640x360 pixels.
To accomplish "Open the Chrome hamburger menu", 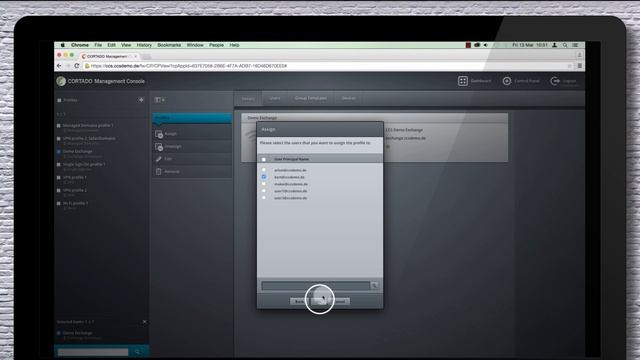I will pyautogui.click(x=580, y=66).
